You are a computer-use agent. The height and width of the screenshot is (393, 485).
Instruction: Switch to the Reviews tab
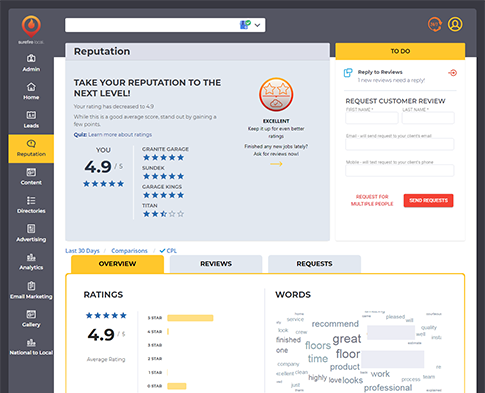pyautogui.click(x=216, y=264)
